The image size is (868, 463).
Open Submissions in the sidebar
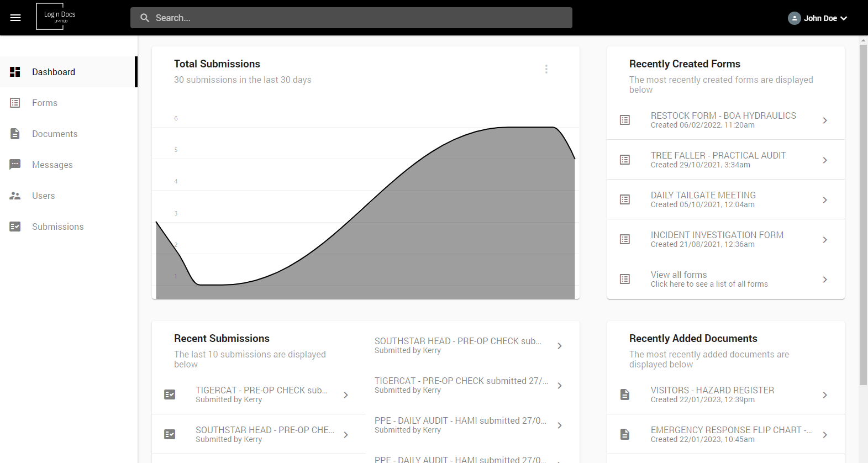pyautogui.click(x=69, y=227)
